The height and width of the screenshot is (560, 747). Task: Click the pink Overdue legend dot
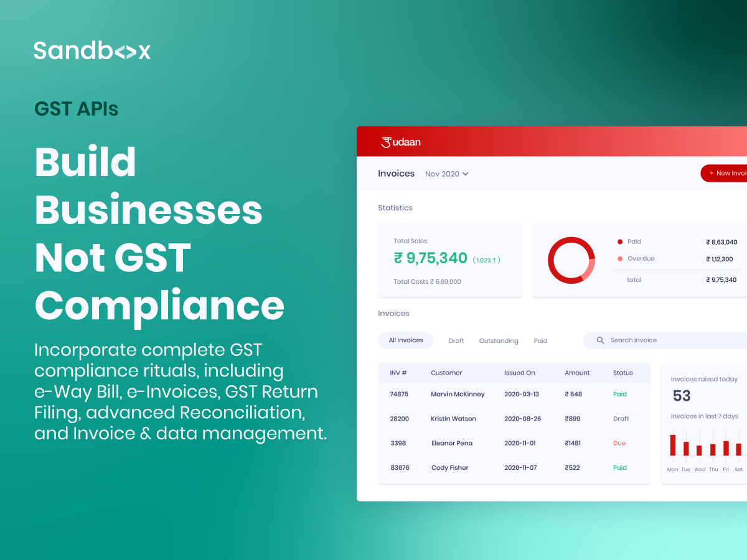(x=620, y=259)
